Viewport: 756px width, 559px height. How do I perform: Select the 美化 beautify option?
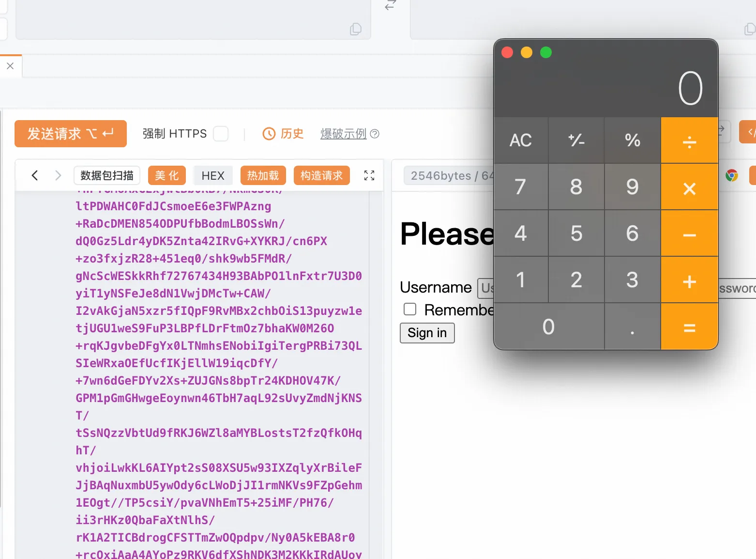(x=167, y=175)
